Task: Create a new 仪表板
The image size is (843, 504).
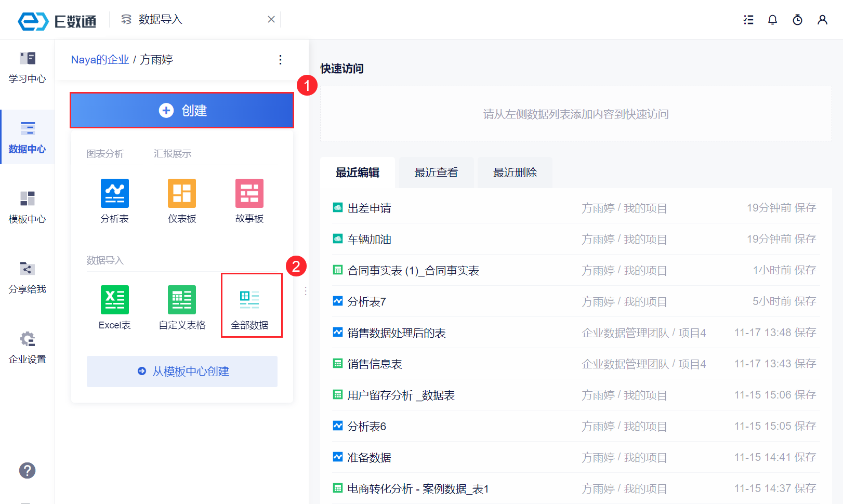Action: (182, 201)
